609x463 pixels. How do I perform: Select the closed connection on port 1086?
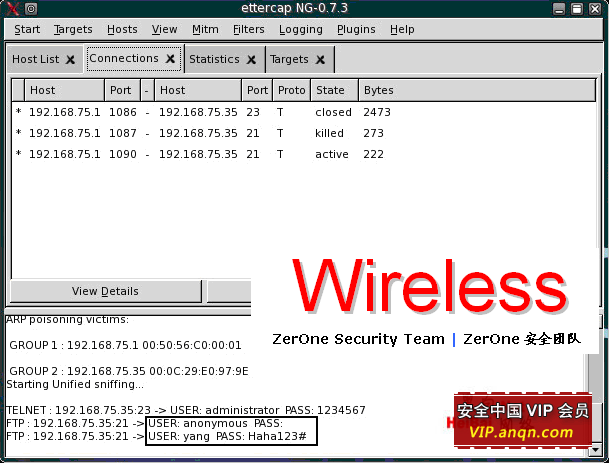(x=303, y=112)
